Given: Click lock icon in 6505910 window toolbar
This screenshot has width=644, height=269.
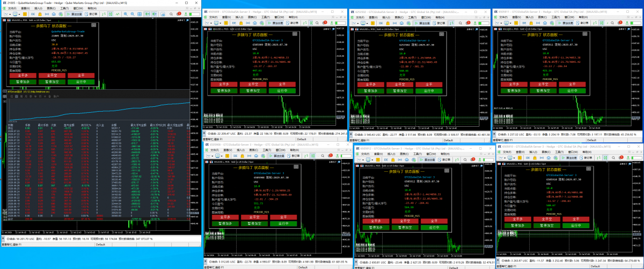Looking at the screenshot, I should [x=535, y=158].
